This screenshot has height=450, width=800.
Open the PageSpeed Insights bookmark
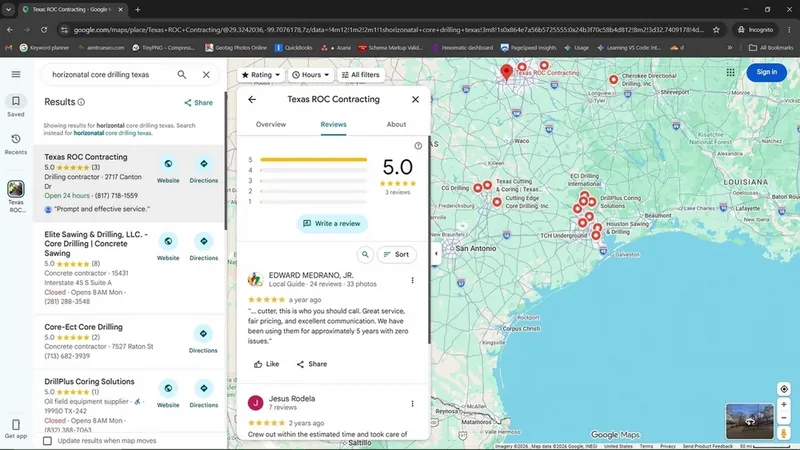pos(529,47)
